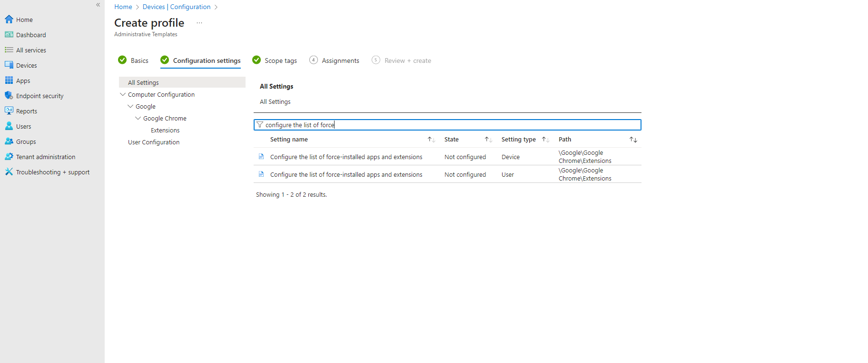Click the Troubleshooting + support wrench icon

pos(9,172)
